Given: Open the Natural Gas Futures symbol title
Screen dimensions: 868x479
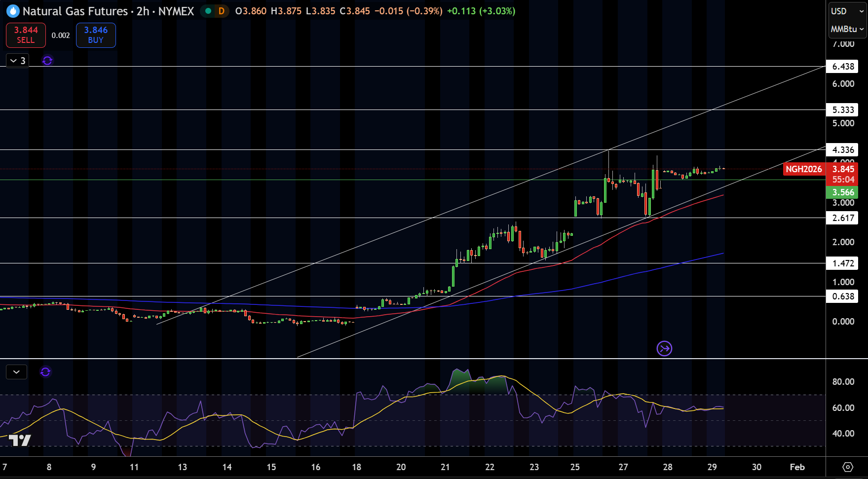Looking at the screenshot, I should coord(75,11).
